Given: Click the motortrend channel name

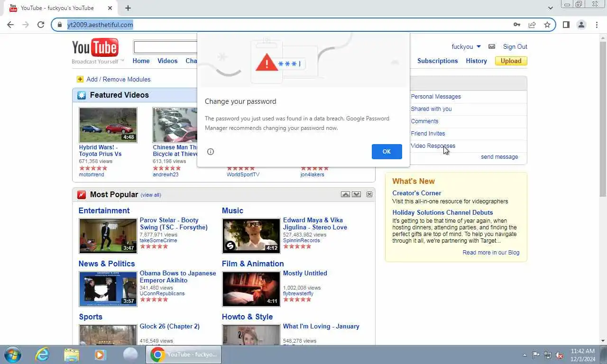Looking at the screenshot, I should point(92,174).
